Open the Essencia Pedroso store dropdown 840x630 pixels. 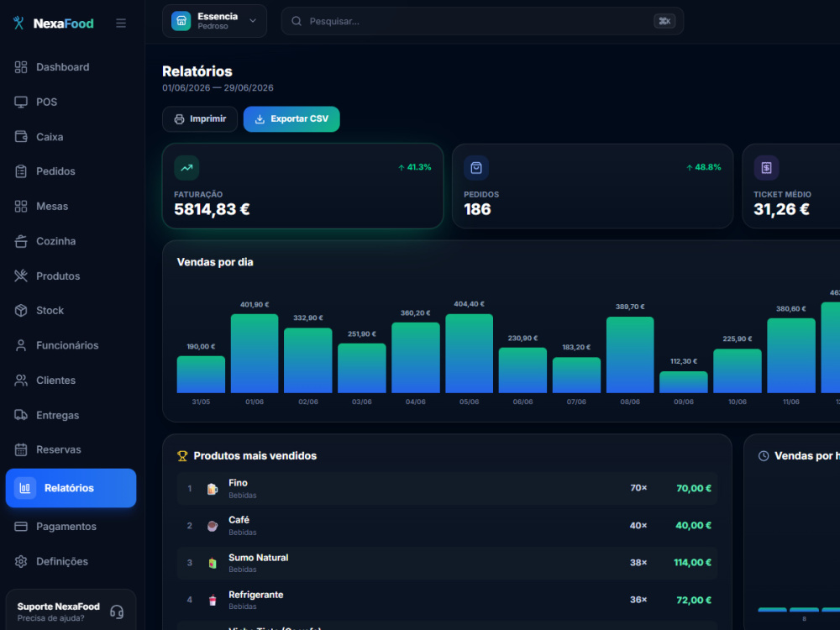click(214, 21)
